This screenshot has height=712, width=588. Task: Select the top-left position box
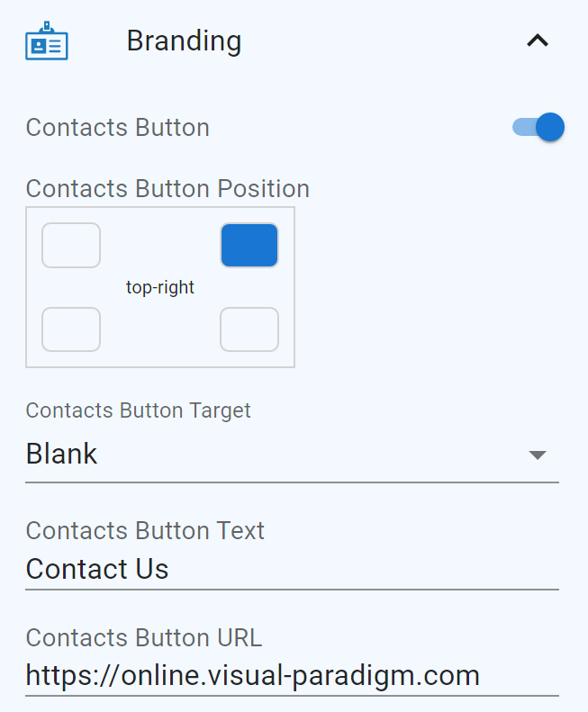pos(71,246)
